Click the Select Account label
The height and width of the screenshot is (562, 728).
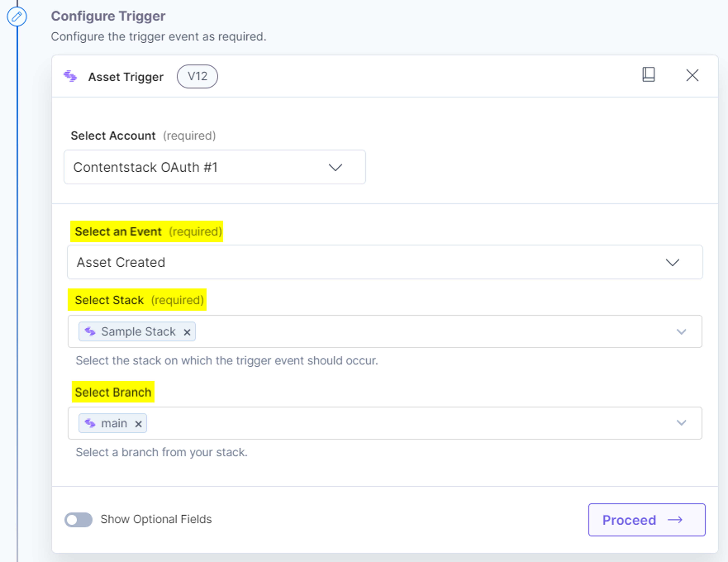pyautogui.click(x=113, y=136)
